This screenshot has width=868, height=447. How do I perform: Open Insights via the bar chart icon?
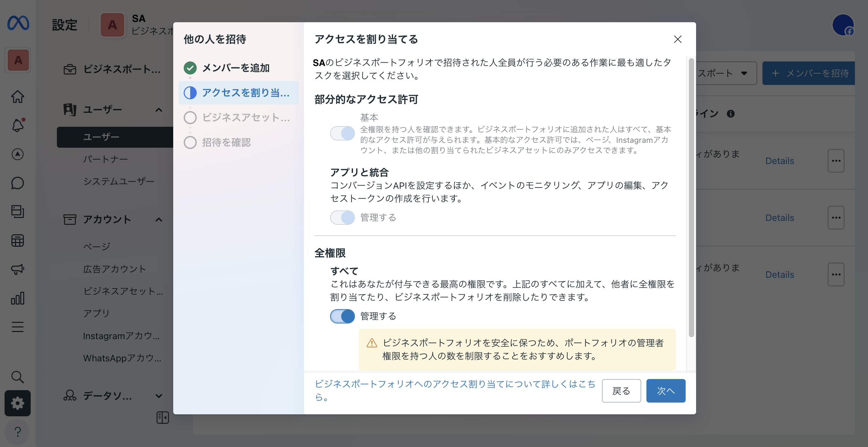(17, 298)
